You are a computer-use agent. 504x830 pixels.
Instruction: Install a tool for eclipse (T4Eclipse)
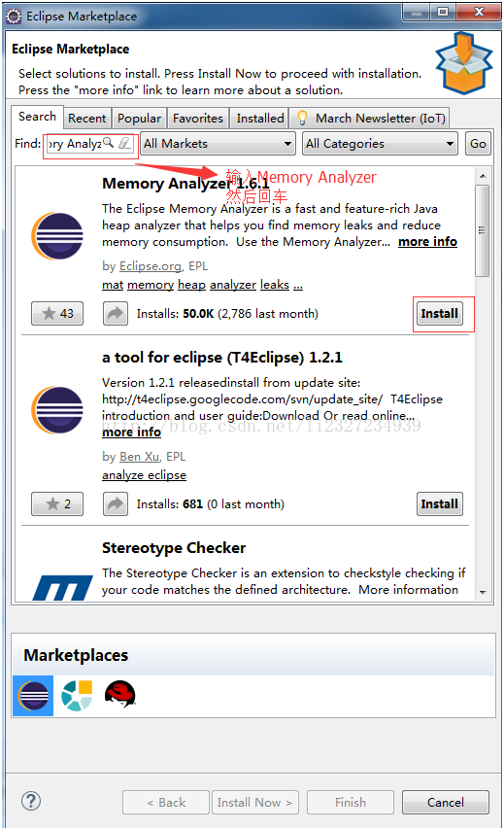pyautogui.click(x=440, y=503)
